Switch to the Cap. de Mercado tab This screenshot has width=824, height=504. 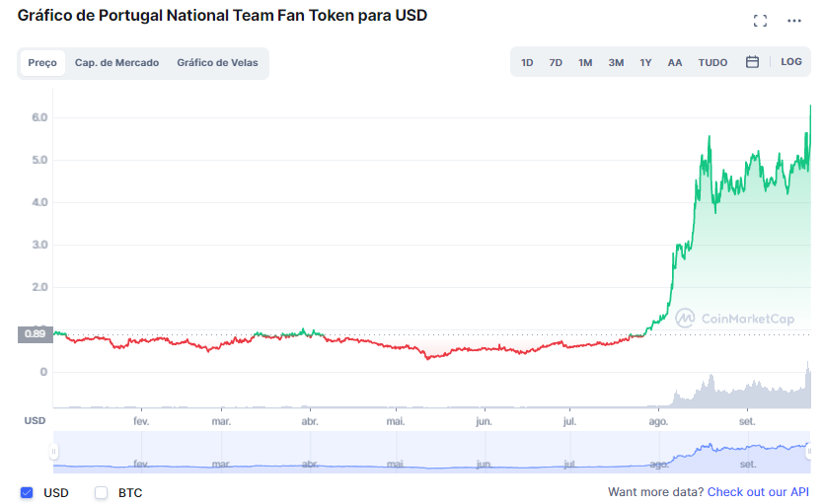click(116, 63)
